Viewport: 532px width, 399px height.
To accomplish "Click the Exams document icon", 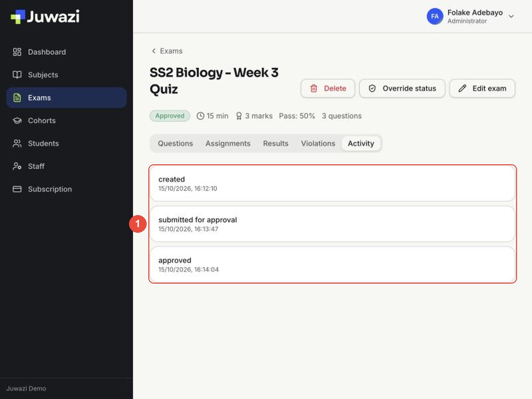I will pos(17,98).
